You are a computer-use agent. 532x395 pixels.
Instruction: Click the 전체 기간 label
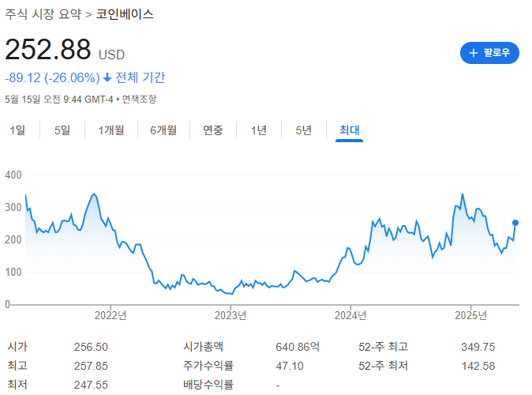pyautogui.click(x=140, y=77)
